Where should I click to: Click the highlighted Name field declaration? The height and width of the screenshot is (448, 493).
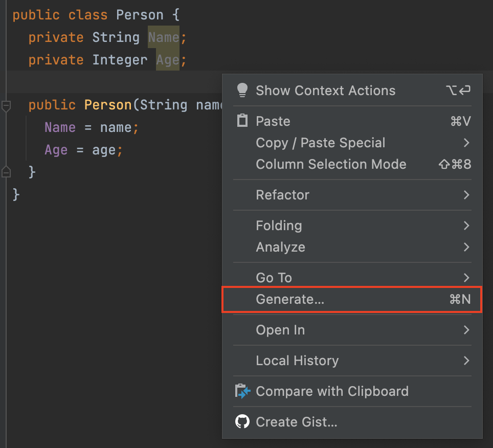(x=163, y=37)
